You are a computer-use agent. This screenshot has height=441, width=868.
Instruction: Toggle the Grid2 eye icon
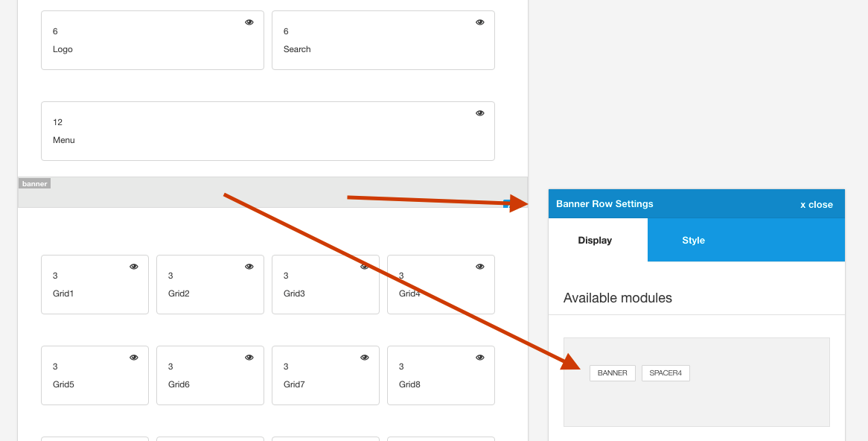pyautogui.click(x=249, y=267)
